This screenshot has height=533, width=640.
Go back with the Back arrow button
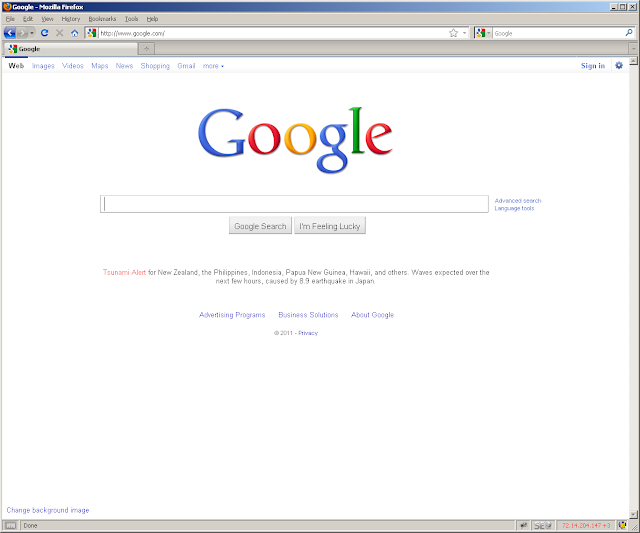pyautogui.click(x=10, y=33)
